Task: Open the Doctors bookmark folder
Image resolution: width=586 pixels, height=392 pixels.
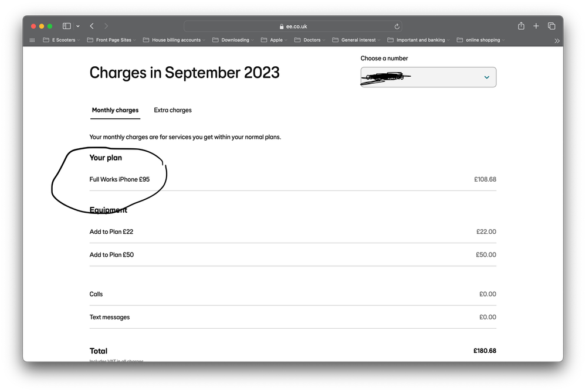Action: pyautogui.click(x=310, y=40)
